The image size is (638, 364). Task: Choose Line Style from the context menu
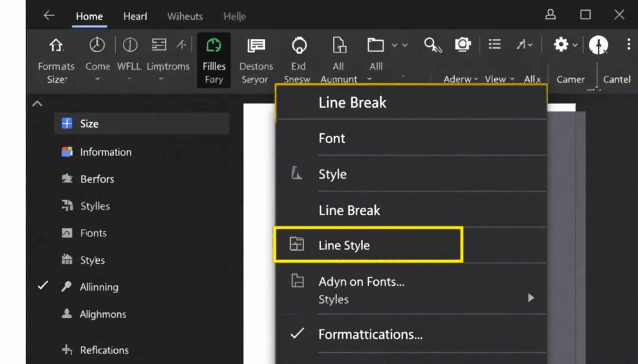[368, 245]
